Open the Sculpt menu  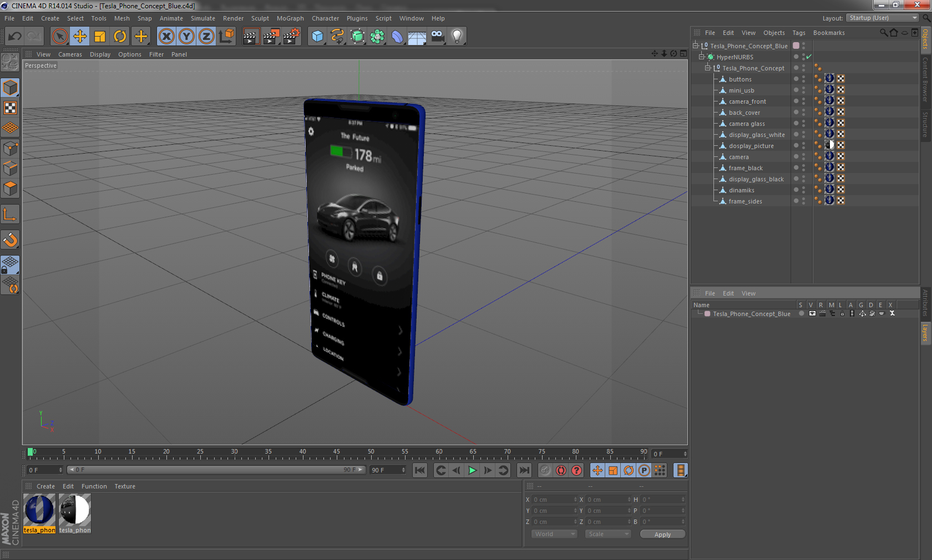(260, 18)
